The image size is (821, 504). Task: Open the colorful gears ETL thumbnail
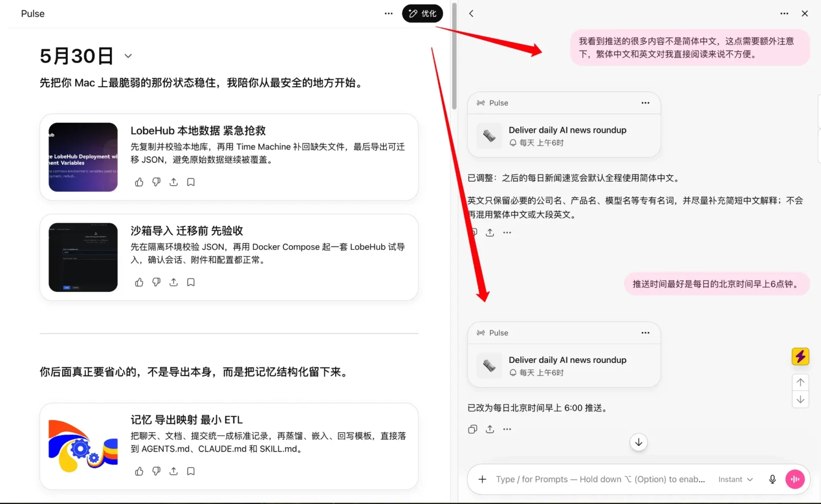pyautogui.click(x=83, y=446)
